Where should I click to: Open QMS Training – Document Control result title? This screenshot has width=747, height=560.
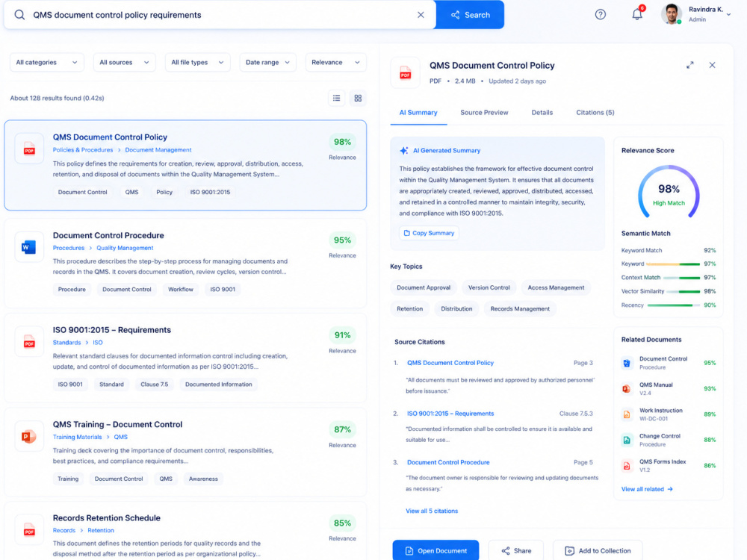[118, 424]
